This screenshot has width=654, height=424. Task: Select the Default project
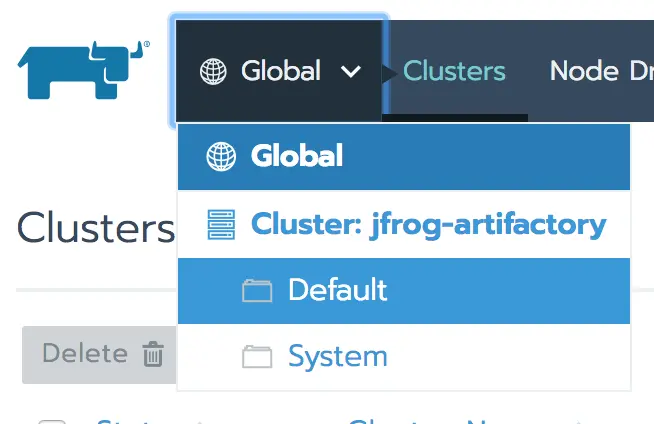[404, 291]
